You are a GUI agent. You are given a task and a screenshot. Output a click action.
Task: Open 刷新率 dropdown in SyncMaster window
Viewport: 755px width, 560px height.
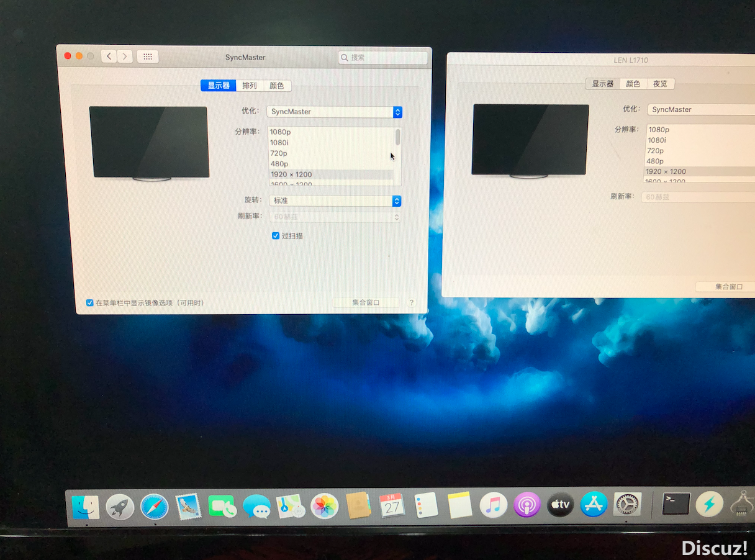(x=335, y=217)
